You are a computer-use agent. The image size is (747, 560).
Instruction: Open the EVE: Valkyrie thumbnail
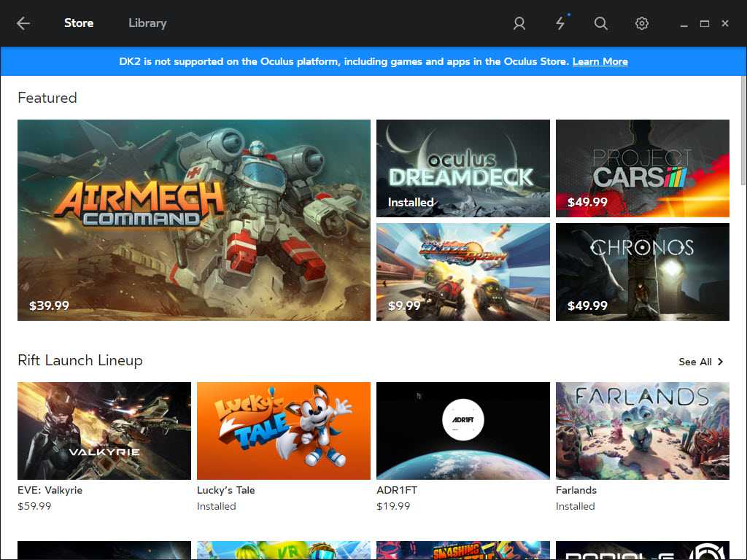click(x=104, y=430)
